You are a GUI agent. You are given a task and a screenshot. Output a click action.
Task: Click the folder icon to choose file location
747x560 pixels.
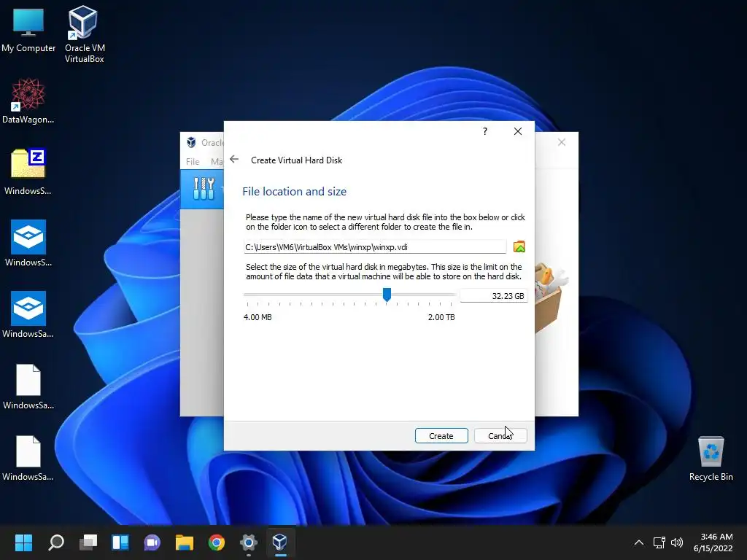tap(519, 246)
